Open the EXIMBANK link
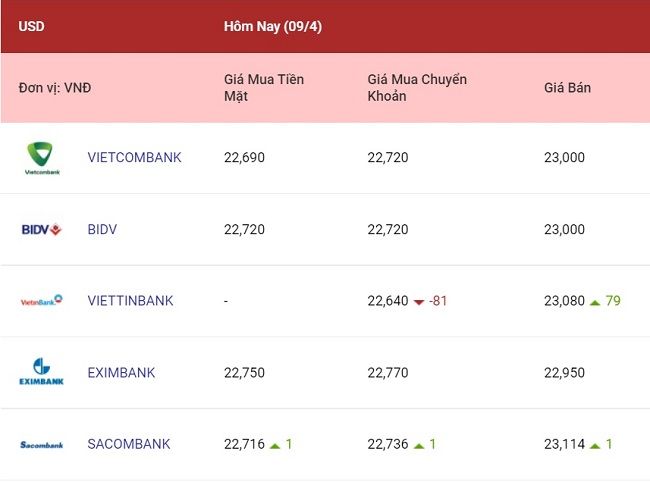650x482 pixels. 121,373
